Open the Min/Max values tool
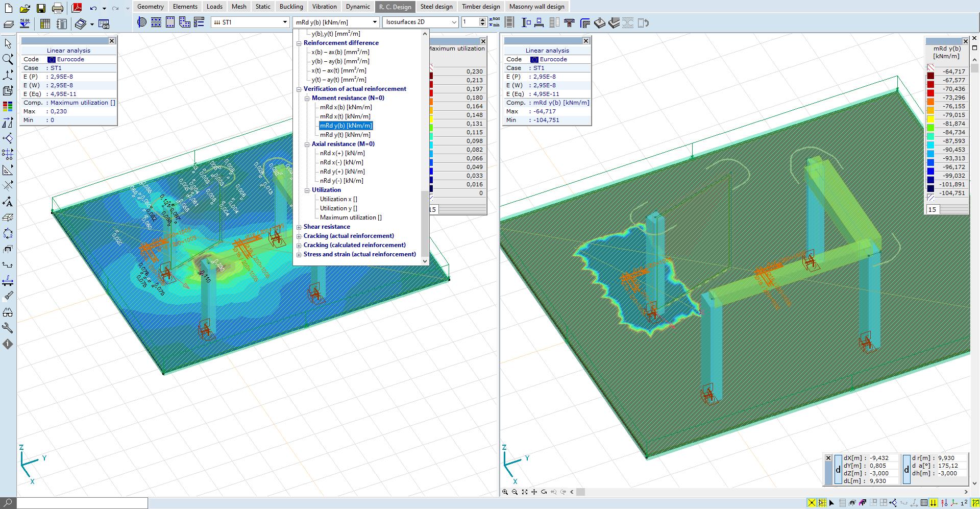The image size is (980, 509). tap(494, 22)
